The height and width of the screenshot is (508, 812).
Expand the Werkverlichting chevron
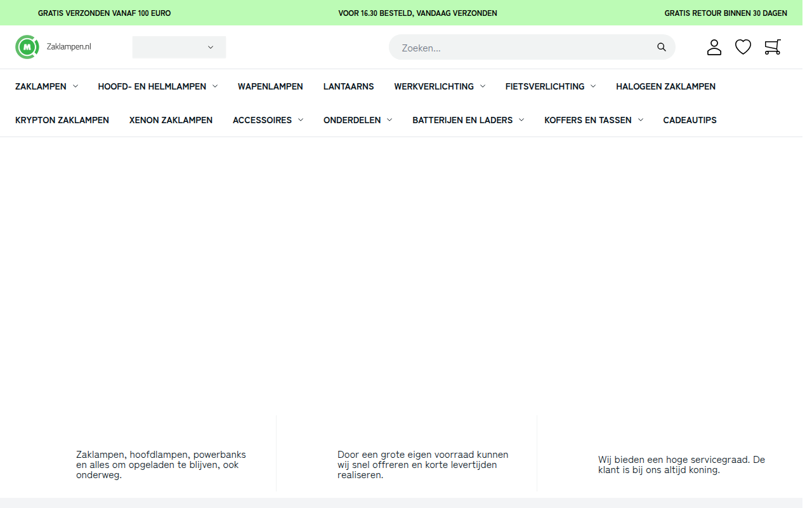click(483, 86)
